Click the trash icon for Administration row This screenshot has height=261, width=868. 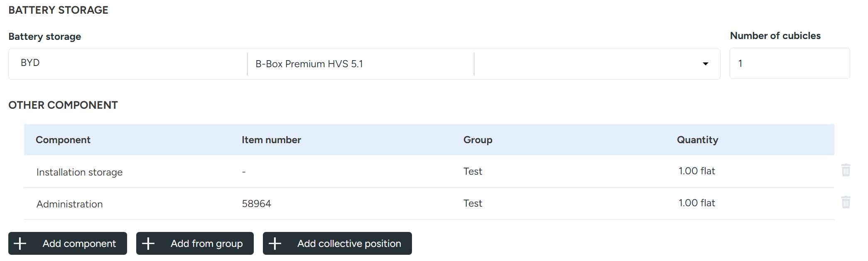[x=846, y=202]
